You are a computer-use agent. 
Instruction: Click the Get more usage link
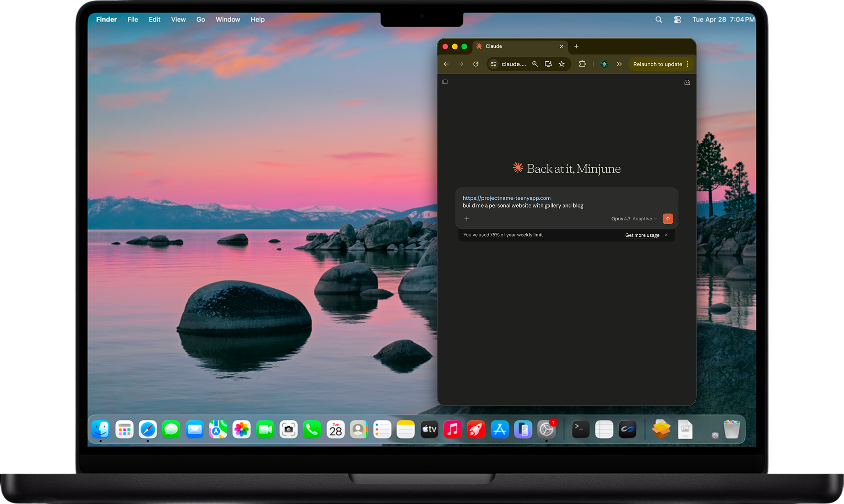[642, 235]
